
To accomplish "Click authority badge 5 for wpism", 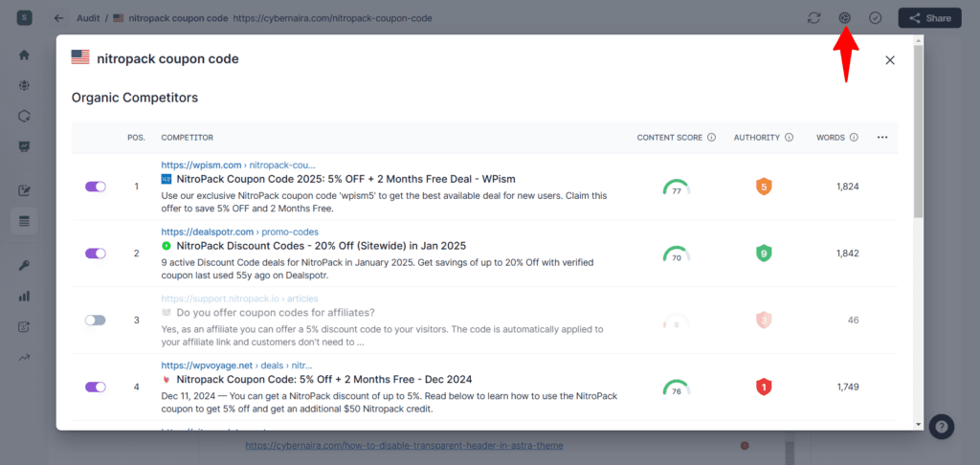I will [x=763, y=187].
